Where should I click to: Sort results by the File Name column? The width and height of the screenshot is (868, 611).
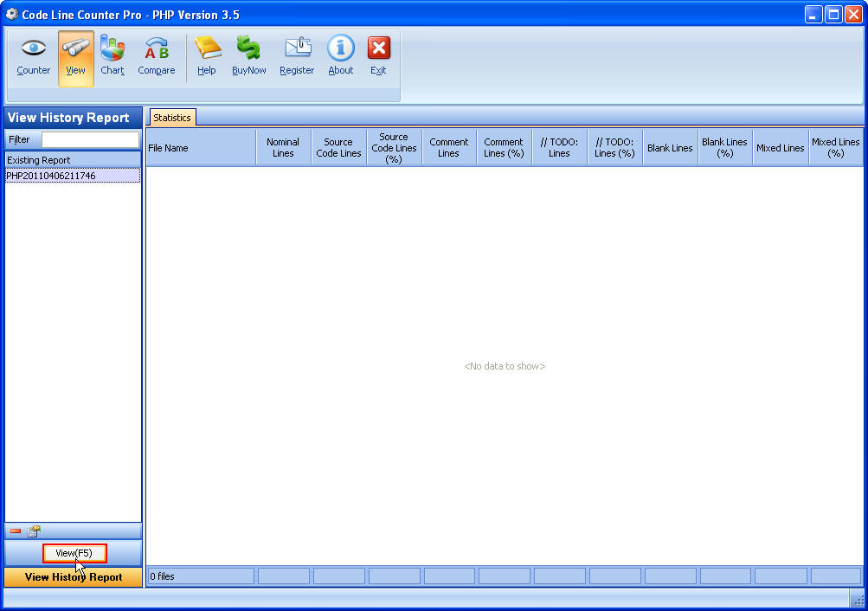(200, 146)
